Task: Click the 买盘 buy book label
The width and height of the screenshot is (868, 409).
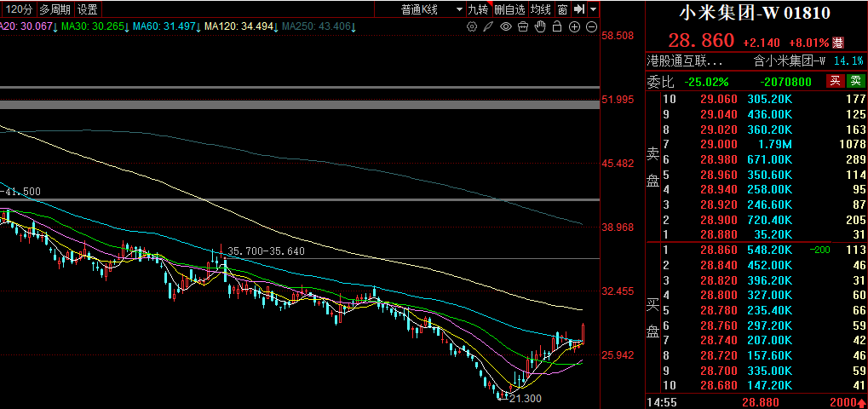Action: click(653, 318)
